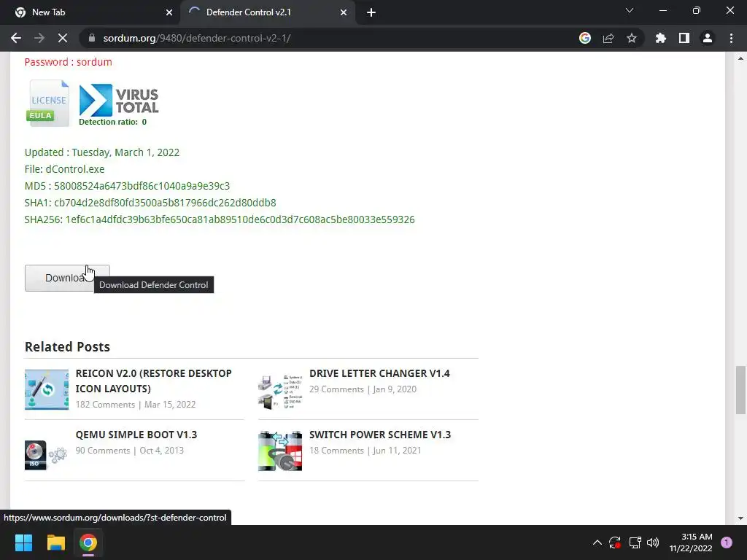Click the sync tray icon with red dot

[x=615, y=542]
